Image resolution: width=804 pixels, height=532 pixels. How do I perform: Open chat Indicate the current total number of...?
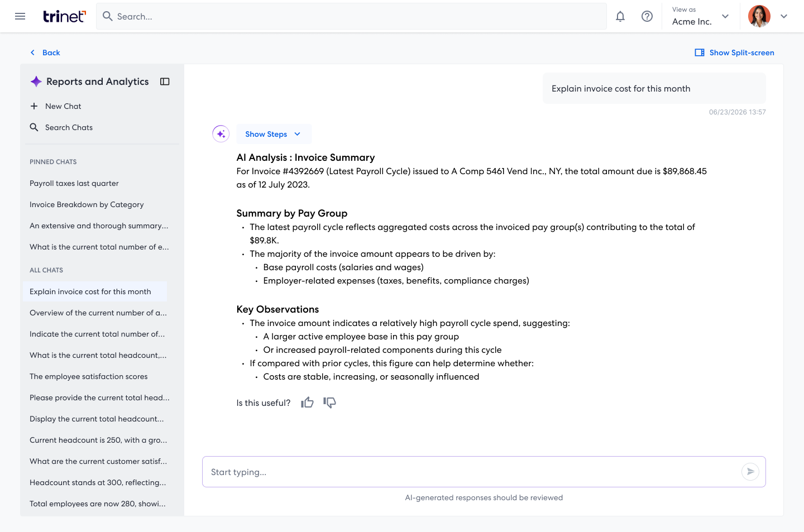click(97, 334)
